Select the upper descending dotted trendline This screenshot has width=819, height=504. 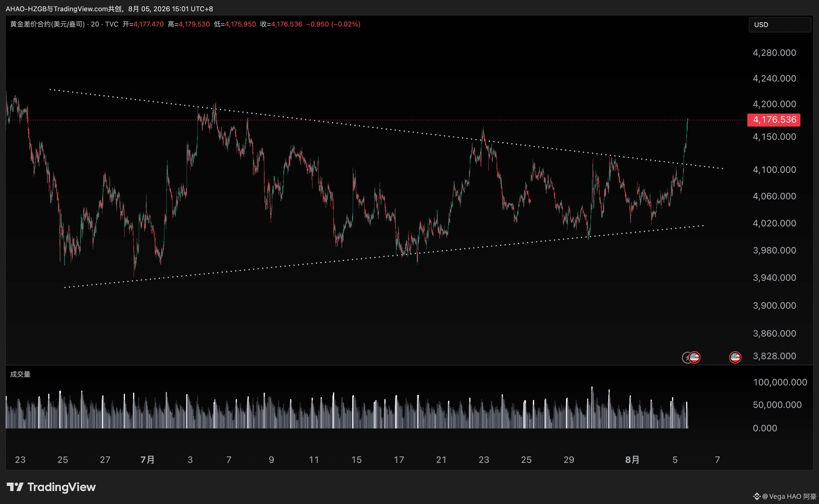387,129
